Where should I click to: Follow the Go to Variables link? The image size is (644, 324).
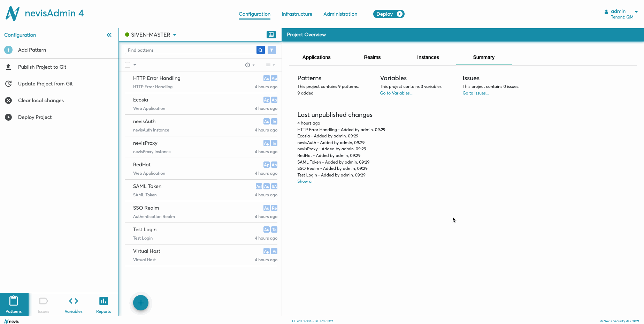click(396, 93)
